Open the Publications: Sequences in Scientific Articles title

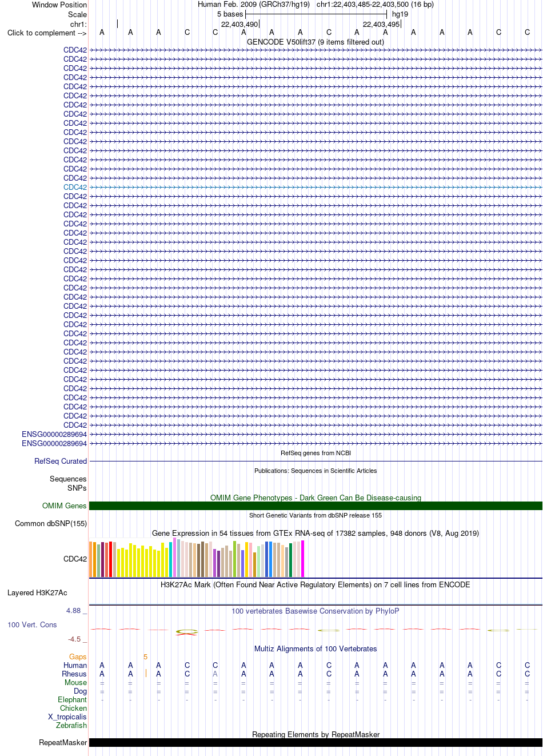316,471
